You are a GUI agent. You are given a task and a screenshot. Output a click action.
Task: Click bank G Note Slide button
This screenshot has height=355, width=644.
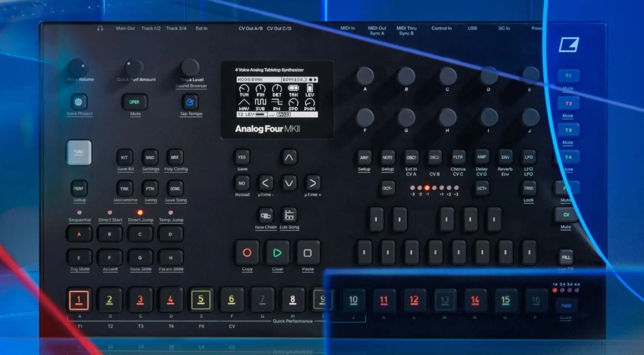click(x=140, y=258)
